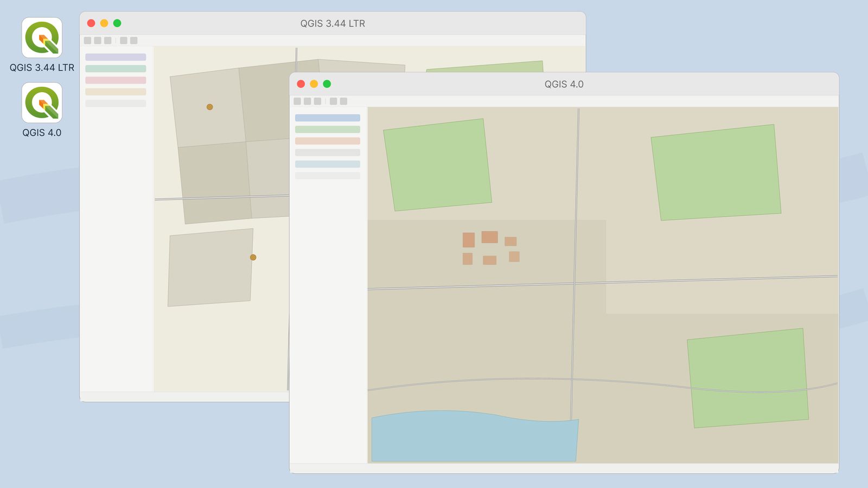Screen dimensions: 868x488
Task: Select the blue layer entry in QGIS 4.0 sidebar
Action: [x=328, y=118]
